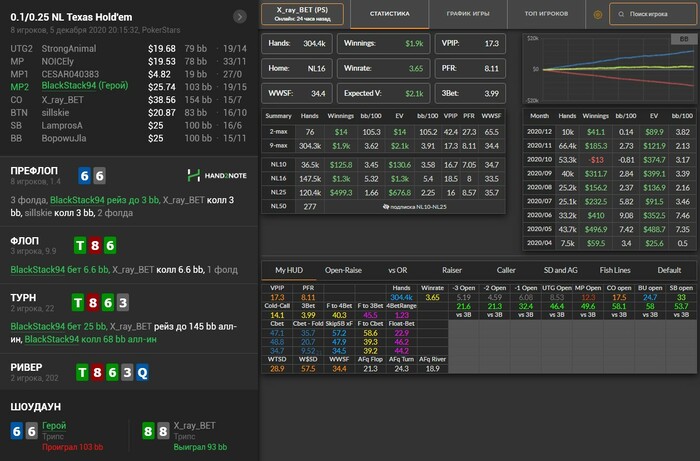Click player LamprosA on the SB row
This screenshot has height=461, width=700.
coord(62,125)
